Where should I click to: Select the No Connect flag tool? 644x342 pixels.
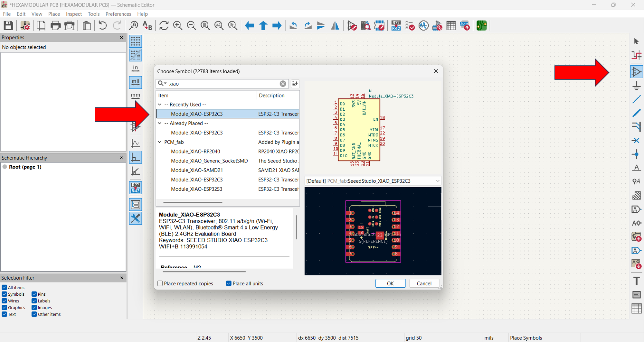[636, 141]
